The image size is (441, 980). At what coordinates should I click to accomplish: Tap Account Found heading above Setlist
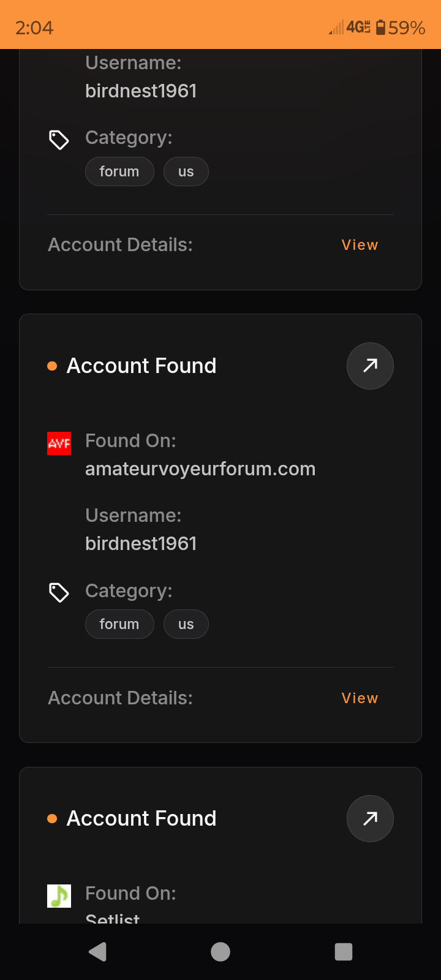tap(141, 818)
